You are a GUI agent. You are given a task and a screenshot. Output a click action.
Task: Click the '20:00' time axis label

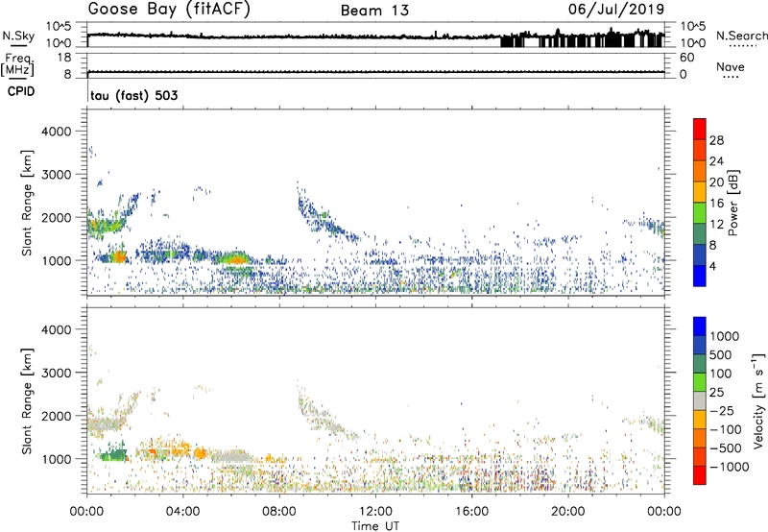coord(568,512)
